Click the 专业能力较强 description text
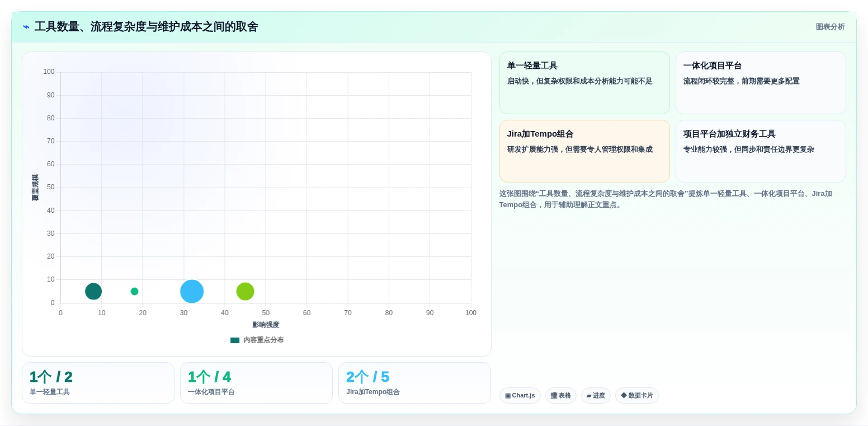The height and width of the screenshot is (426, 868). click(x=748, y=149)
